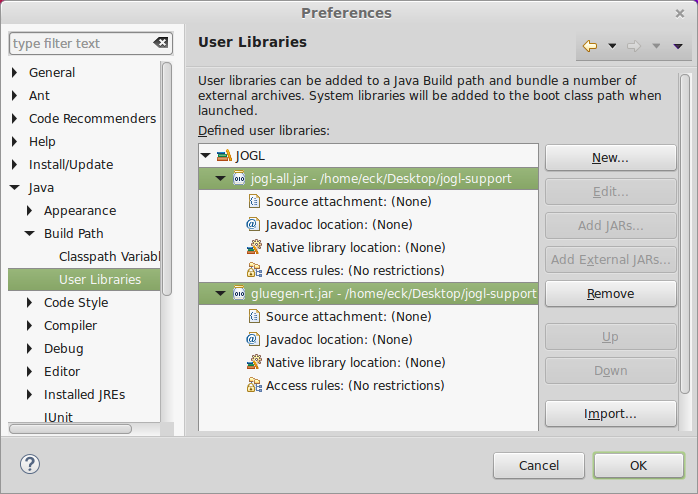Click the New... button

pyautogui.click(x=610, y=158)
